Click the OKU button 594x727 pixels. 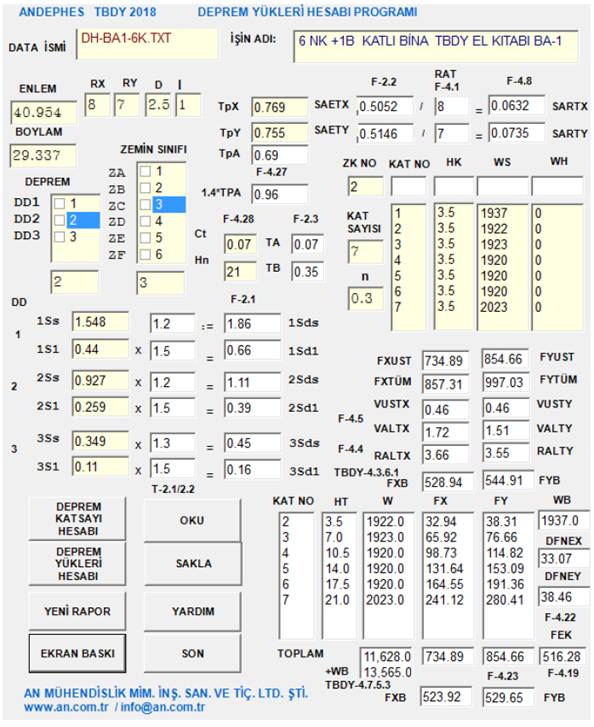(192, 520)
